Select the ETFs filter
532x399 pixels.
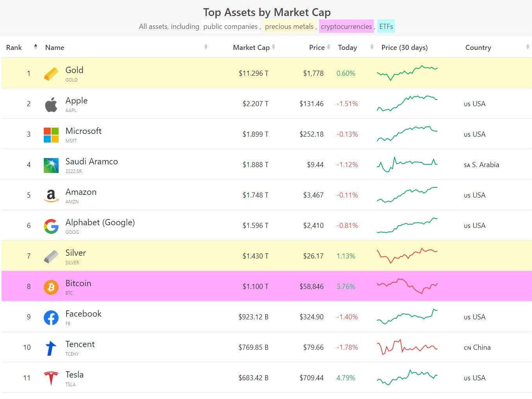pos(386,27)
